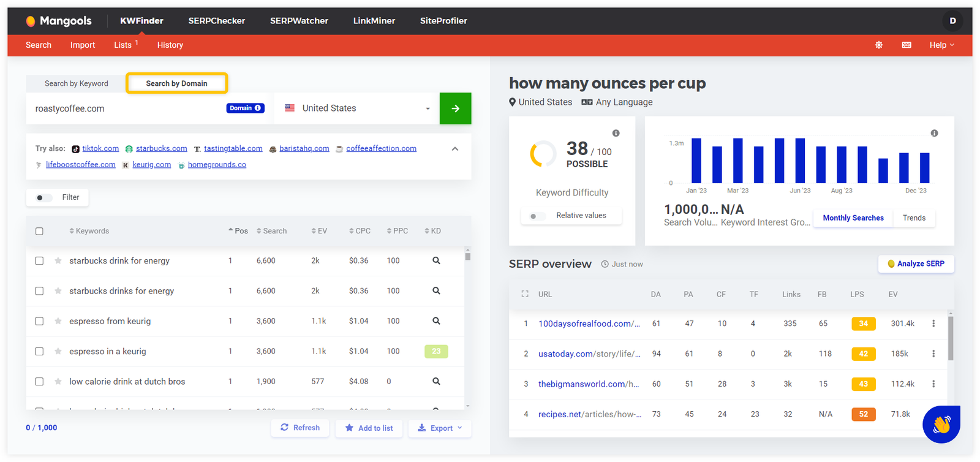This screenshot has height=462, width=980.
Task: Check 'low calorie drink at dutch bros' checkbox
Action: tap(39, 381)
